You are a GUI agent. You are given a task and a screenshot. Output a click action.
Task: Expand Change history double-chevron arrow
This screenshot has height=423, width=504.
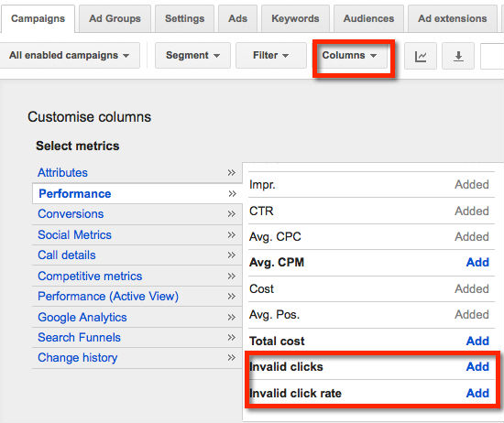(x=232, y=358)
